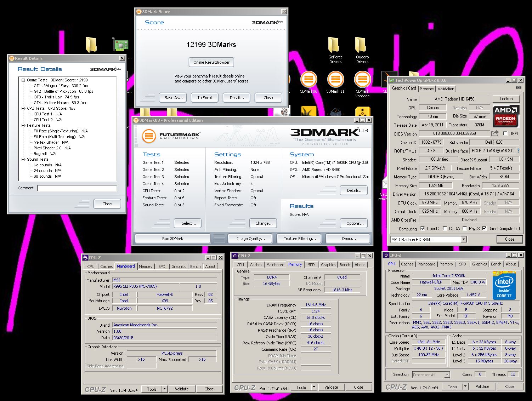Click the BIOS version share/export icon in GPU-Z
Image resolution: width=532 pixels, height=401 pixels.
(x=495, y=133)
